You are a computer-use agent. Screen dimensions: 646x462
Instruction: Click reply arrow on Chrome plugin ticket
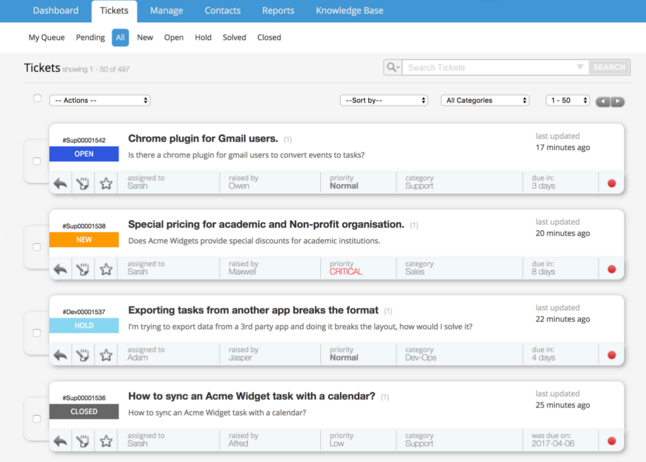(60, 184)
